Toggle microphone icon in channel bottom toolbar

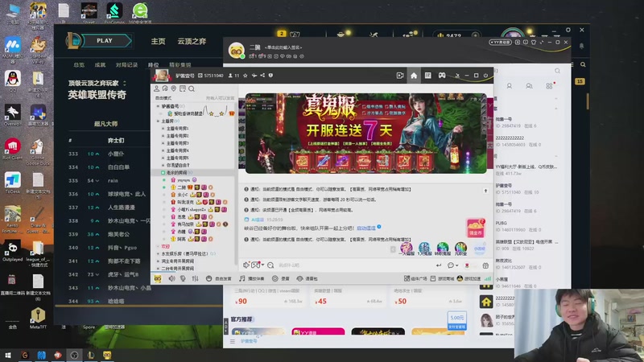tap(183, 278)
